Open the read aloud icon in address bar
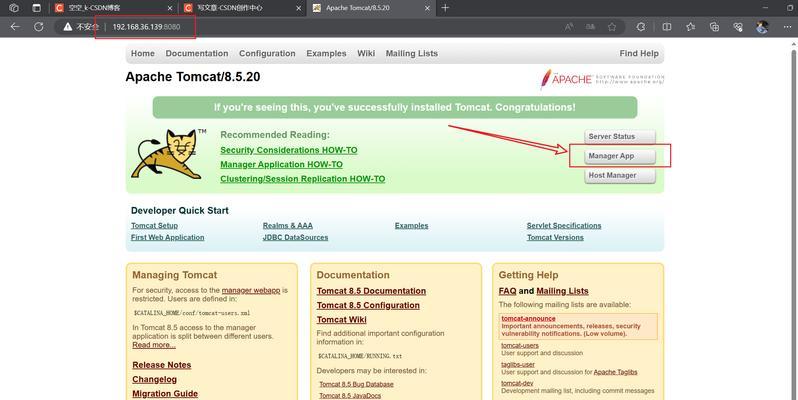This screenshot has width=798, height=400. tap(569, 27)
